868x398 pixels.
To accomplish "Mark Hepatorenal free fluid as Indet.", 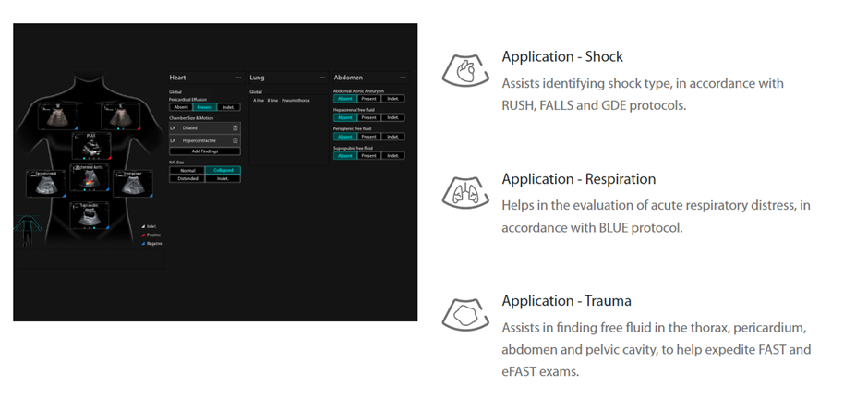I will pos(392,117).
